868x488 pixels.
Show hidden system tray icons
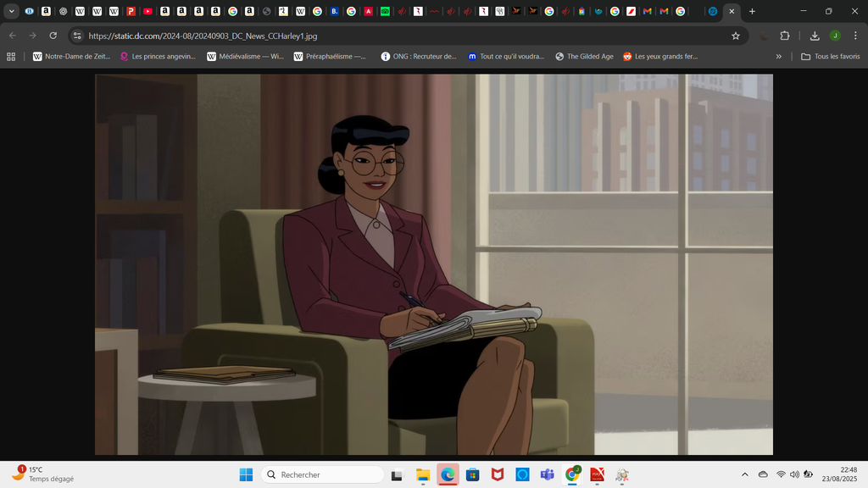744,474
